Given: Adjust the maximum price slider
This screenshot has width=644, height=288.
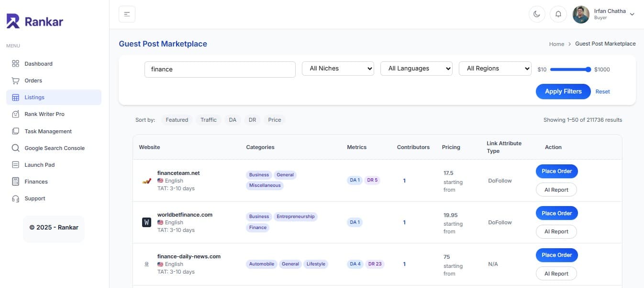Looking at the screenshot, I should (589, 69).
